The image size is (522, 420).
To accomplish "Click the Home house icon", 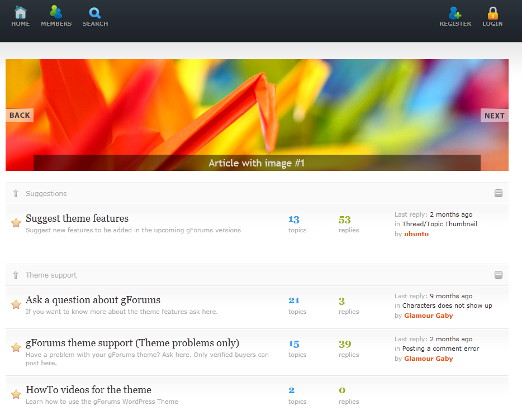I will click(20, 13).
